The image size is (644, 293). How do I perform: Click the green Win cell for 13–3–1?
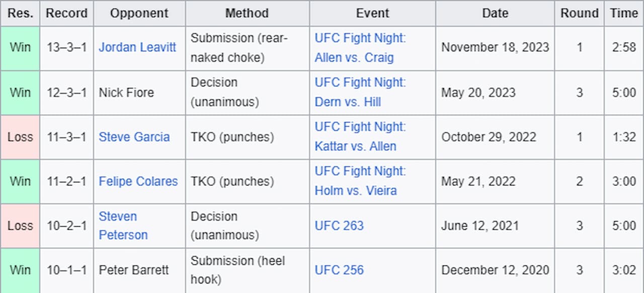[20, 48]
